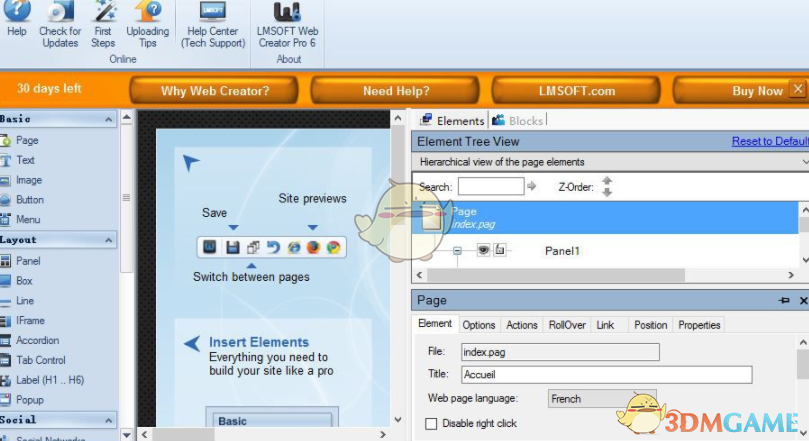Select the Accordion layout element
Image resolution: width=809 pixels, height=441 pixels.
[30, 340]
